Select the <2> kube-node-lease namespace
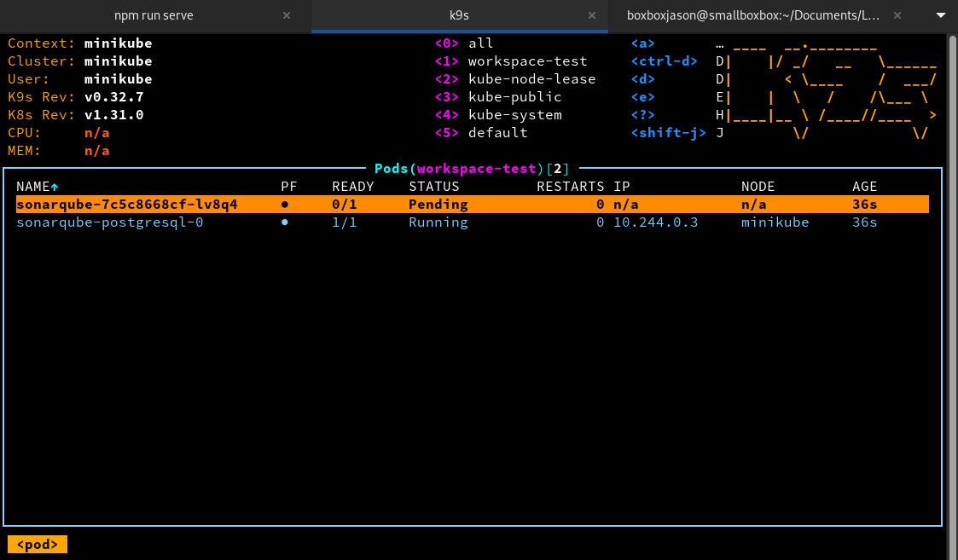 (515, 78)
